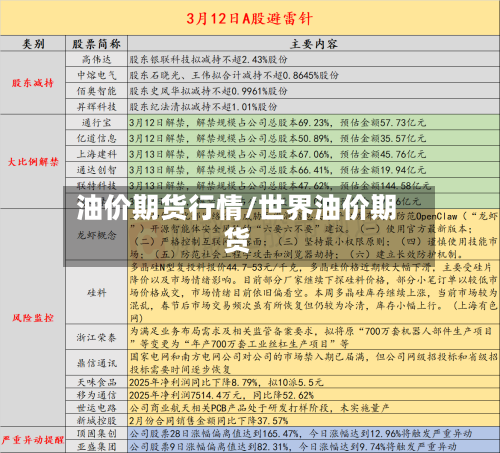500x453 pixels.
Task: Click text about 9日涨幅偏离值 82.31%
Action: pos(293,447)
